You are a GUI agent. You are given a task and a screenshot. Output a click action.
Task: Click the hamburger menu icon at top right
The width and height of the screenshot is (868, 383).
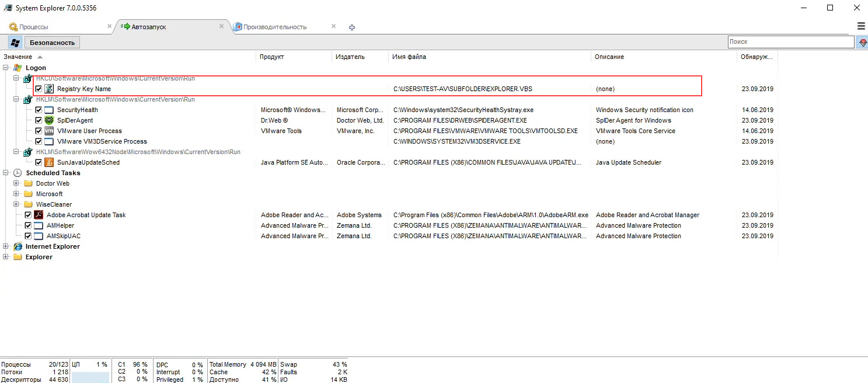pos(861,26)
